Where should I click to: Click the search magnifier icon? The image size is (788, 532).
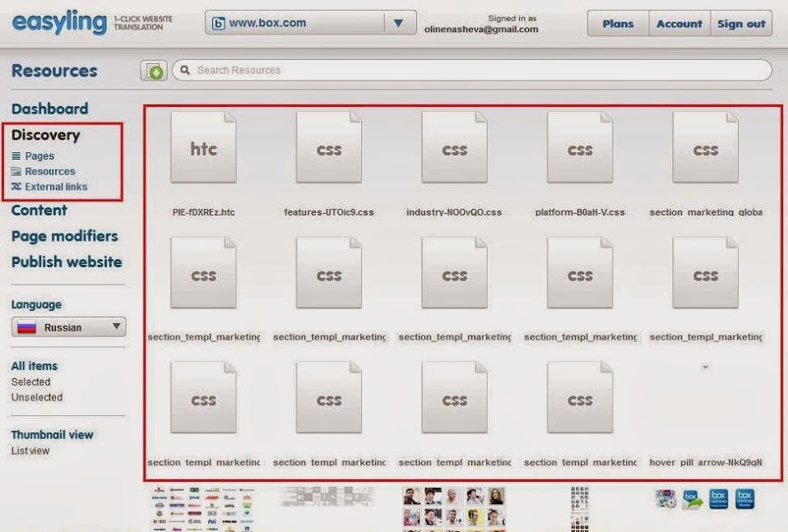tap(185, 70)
